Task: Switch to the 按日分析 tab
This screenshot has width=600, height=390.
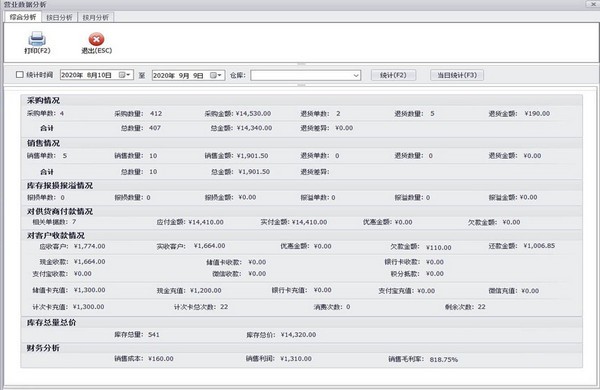Action: [x=59, y=18]
